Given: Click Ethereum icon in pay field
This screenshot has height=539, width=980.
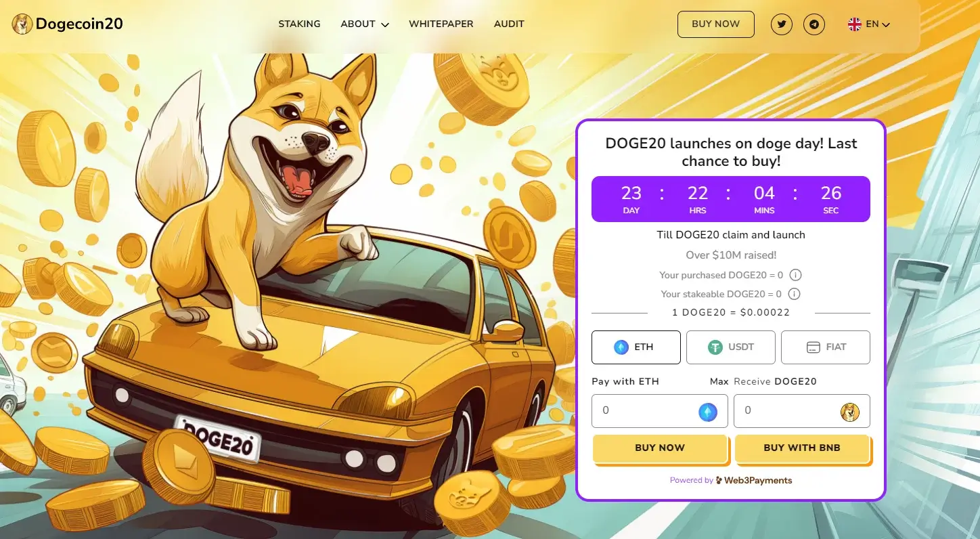Looking at the screenshot, I should (708, 412).
